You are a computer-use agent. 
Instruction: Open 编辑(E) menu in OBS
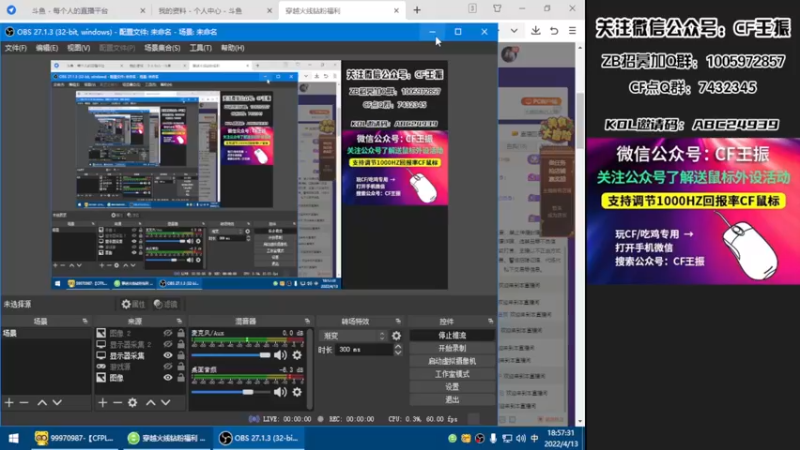point(47,48)
